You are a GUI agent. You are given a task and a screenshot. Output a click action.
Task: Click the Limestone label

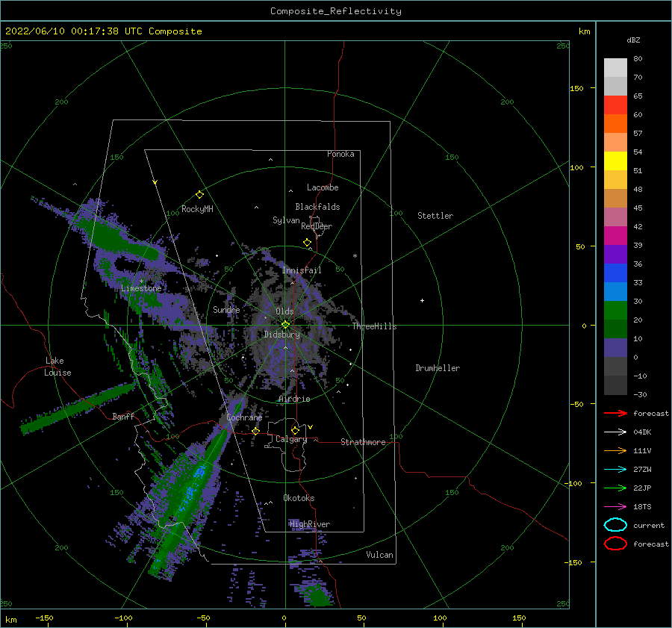point(141,288)
